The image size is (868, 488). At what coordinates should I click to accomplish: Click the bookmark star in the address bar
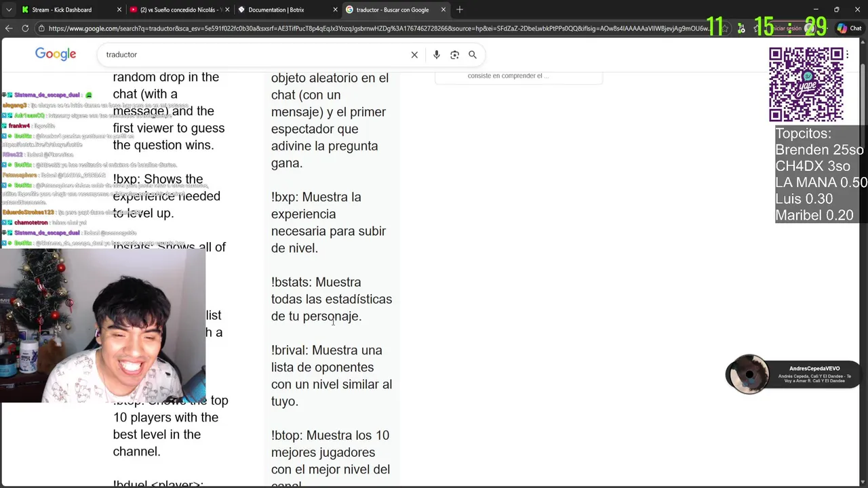click(726, 28)
